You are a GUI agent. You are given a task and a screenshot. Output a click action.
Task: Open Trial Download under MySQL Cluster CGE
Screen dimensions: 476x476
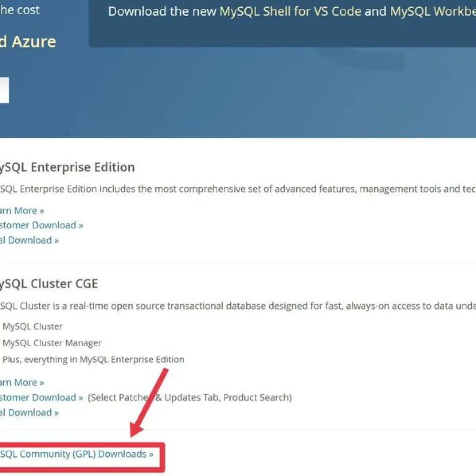tap(29, 413)
